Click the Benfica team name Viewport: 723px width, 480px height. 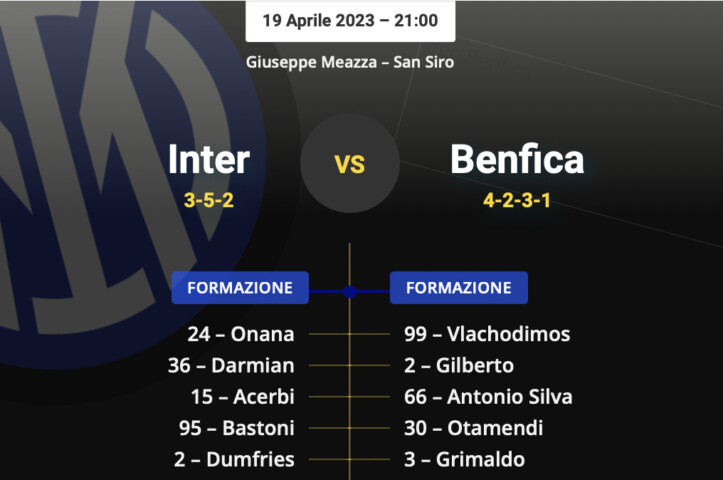coord(517,159)
